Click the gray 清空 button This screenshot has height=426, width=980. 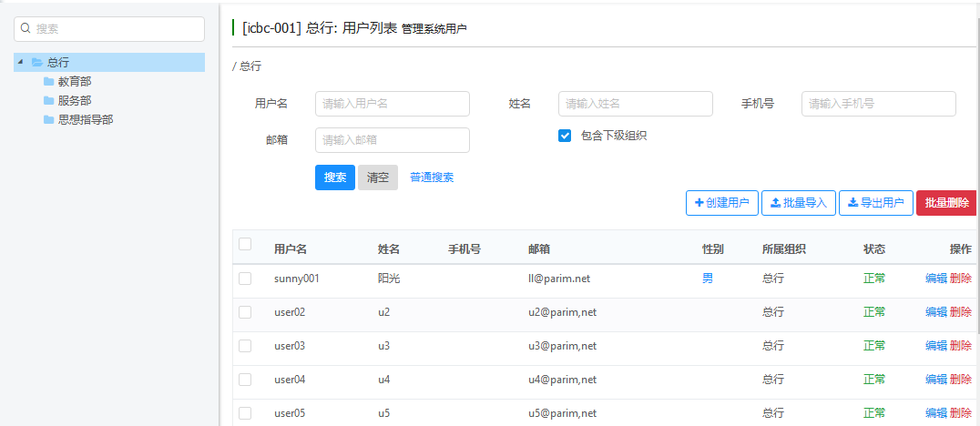point(378,177)
